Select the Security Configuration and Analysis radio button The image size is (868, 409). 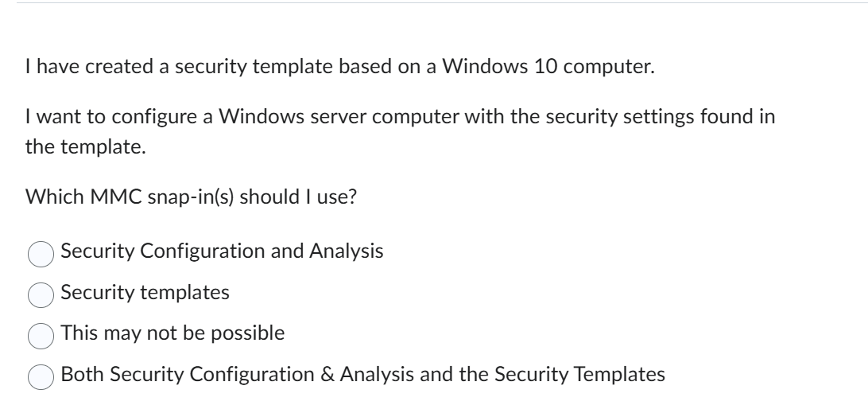[41, 254]
